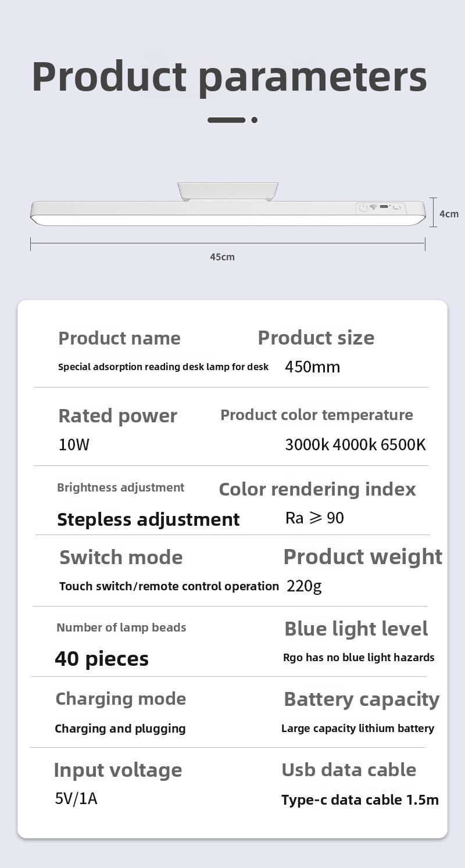This screenshot has width=465, height=868.
Task: Click Type-c data cable 1.5m text
Action: click(x=360, y=800)
